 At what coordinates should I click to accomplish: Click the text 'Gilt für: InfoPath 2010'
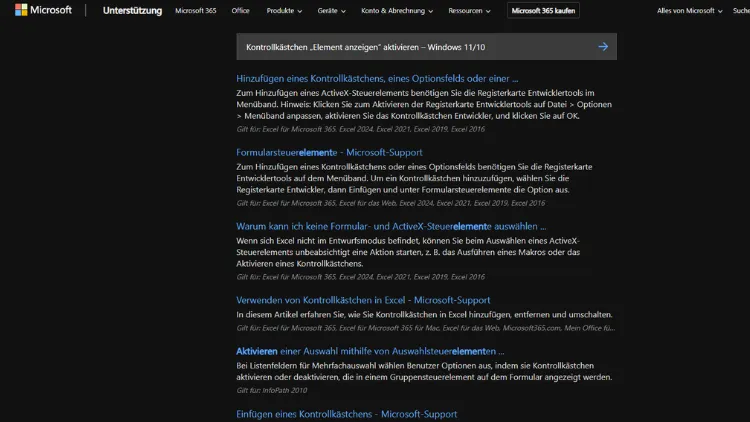tap(272, 390)
